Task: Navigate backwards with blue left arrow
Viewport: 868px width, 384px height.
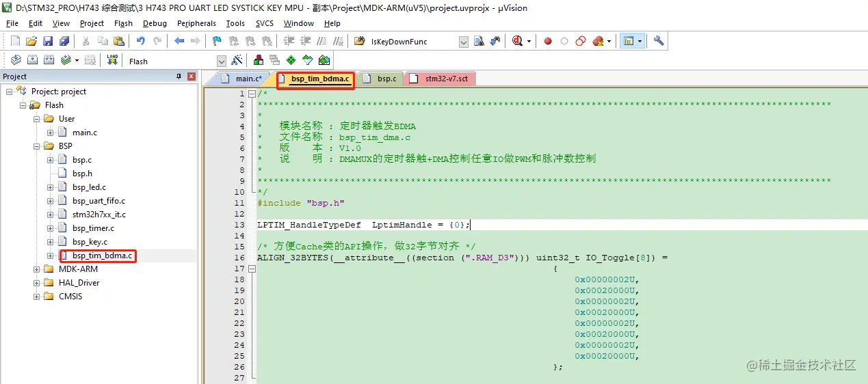Action: 179,41
